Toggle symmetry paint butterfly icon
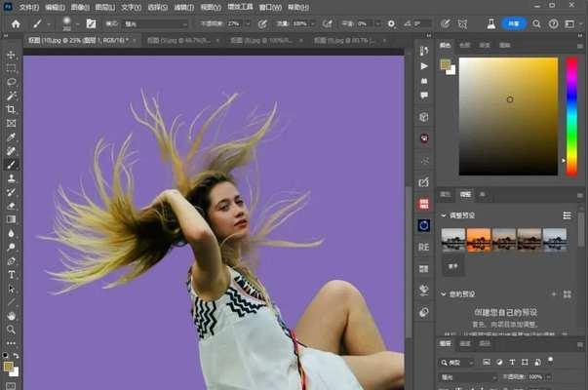The width and height of the screenshot is (588, 390). click(463, 24)
